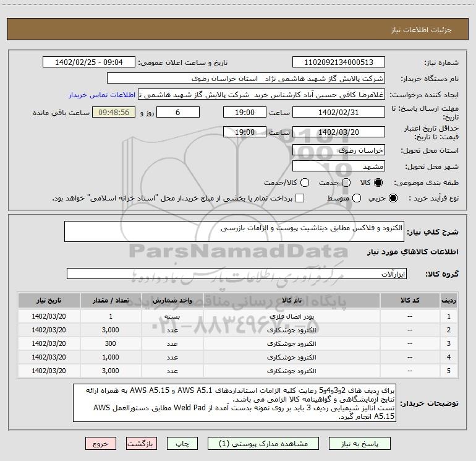Select the خدمت radio option

pyautogui.click(x=346, y=183)
